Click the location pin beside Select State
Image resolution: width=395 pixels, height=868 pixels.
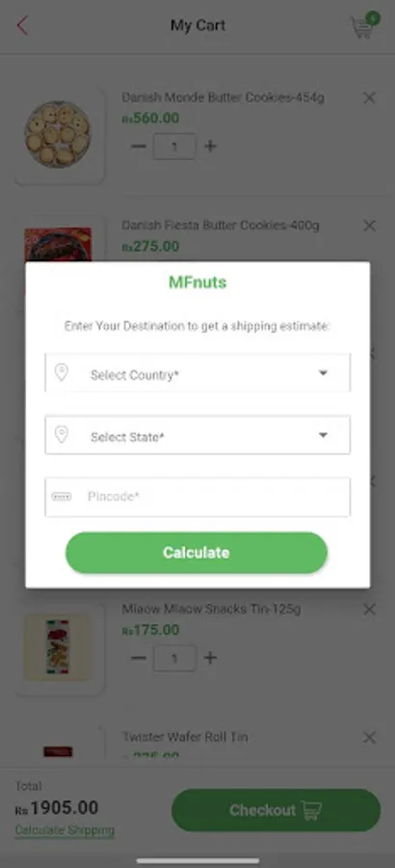click(62, 435)
